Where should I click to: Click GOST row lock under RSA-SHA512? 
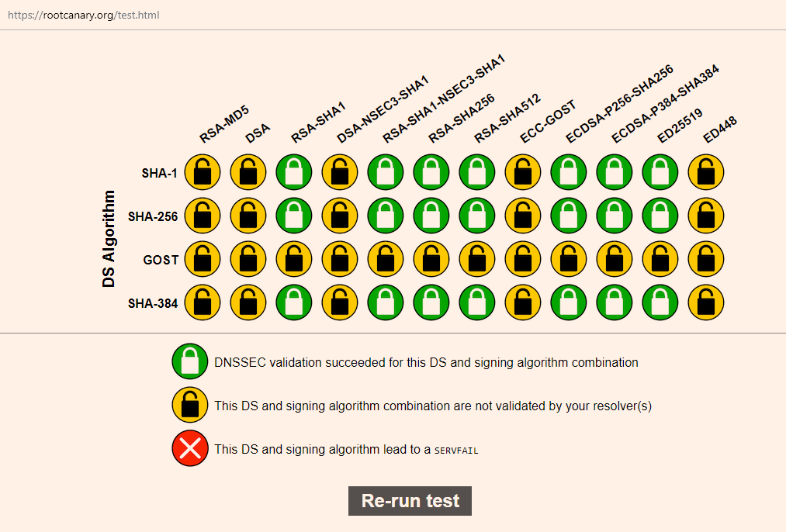(476, 259)
